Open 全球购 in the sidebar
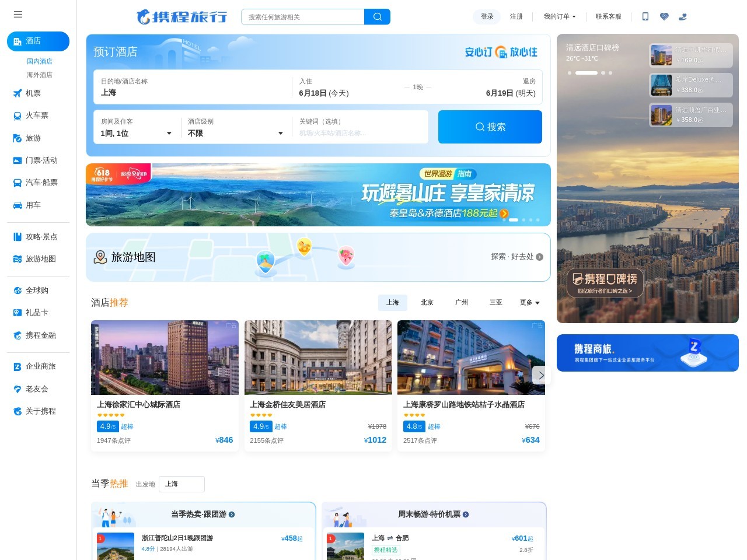Image resolution: width=747 pixels, height=560 pixels. tap(38, 290)
